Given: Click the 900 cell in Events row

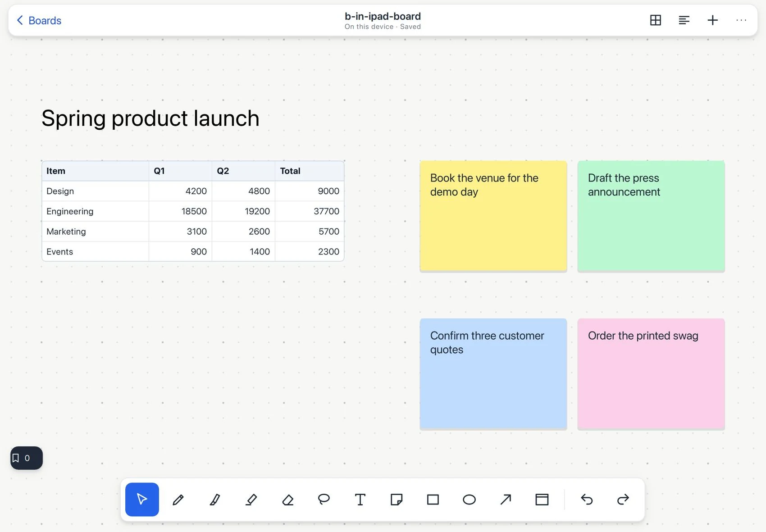Looking at the screenshot, I should [x=180, y=251].
